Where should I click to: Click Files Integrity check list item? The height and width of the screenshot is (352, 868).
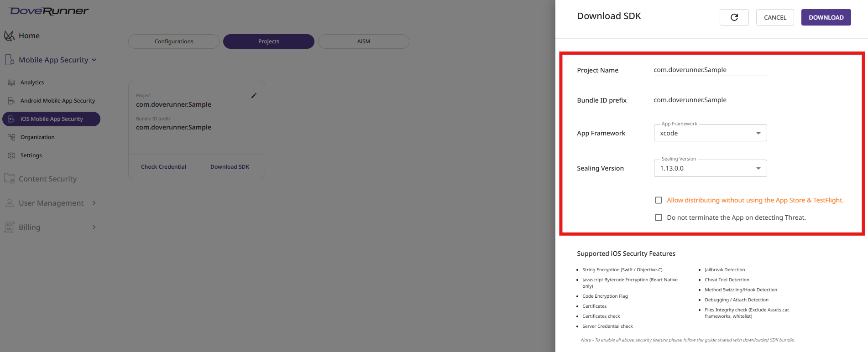tap(747, 313)
